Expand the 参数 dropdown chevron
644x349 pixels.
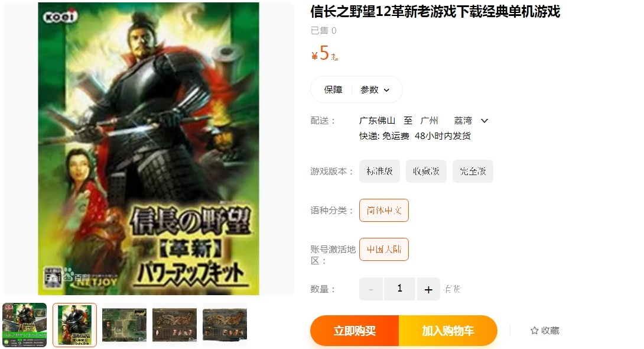coord(386,90)
